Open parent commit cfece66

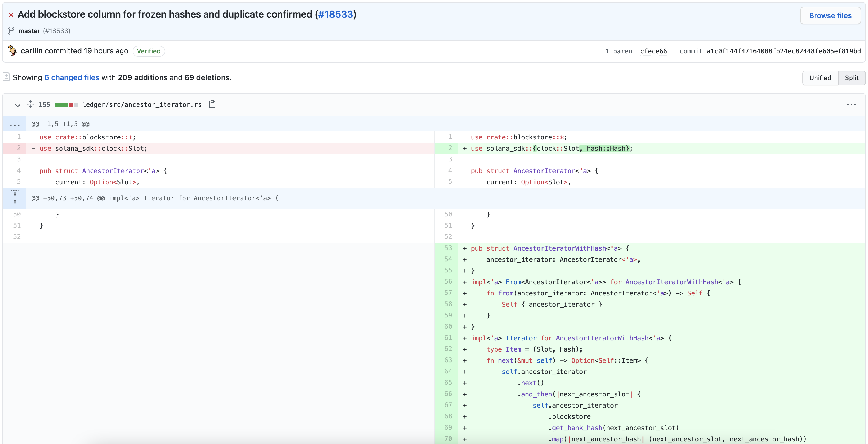tap(653, 51)
